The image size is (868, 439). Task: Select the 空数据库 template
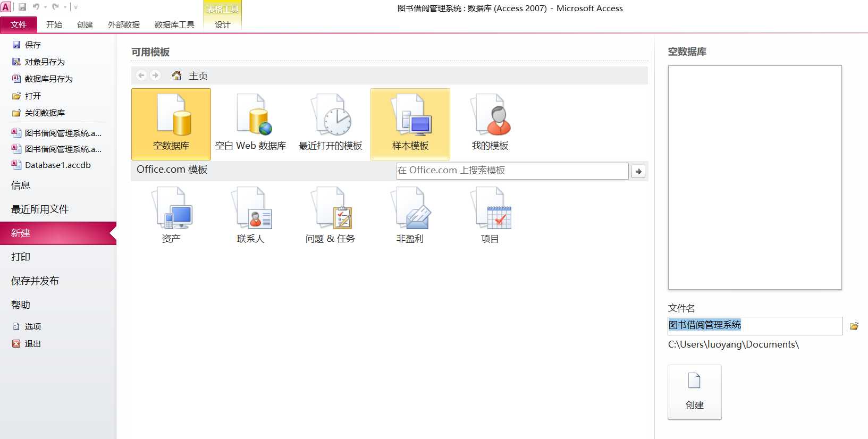pos(171,124)
